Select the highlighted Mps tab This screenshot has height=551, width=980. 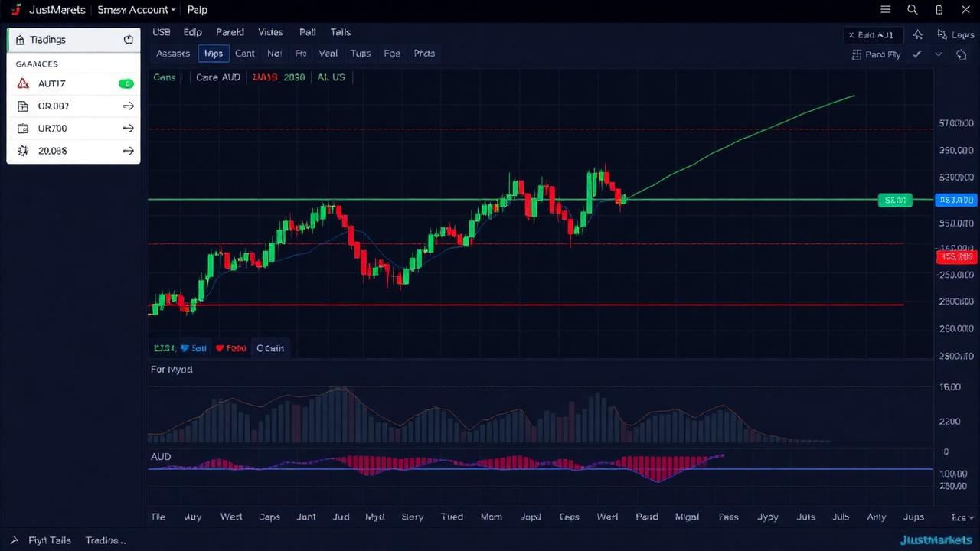pyautogui.click(x=214, y=54)
